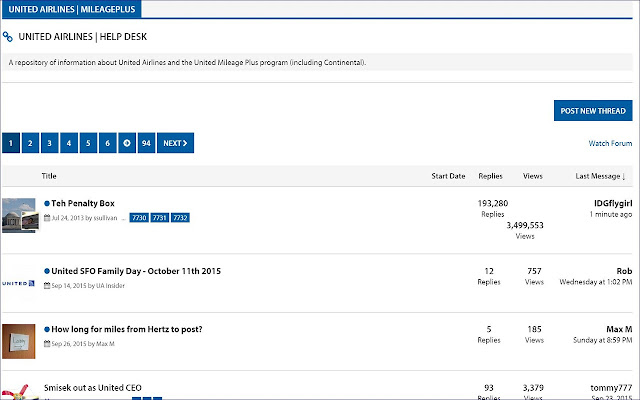Click the page-jump arrow icon in pagination
This screenshot has width=640, height=400.
[x=127, y=143]
